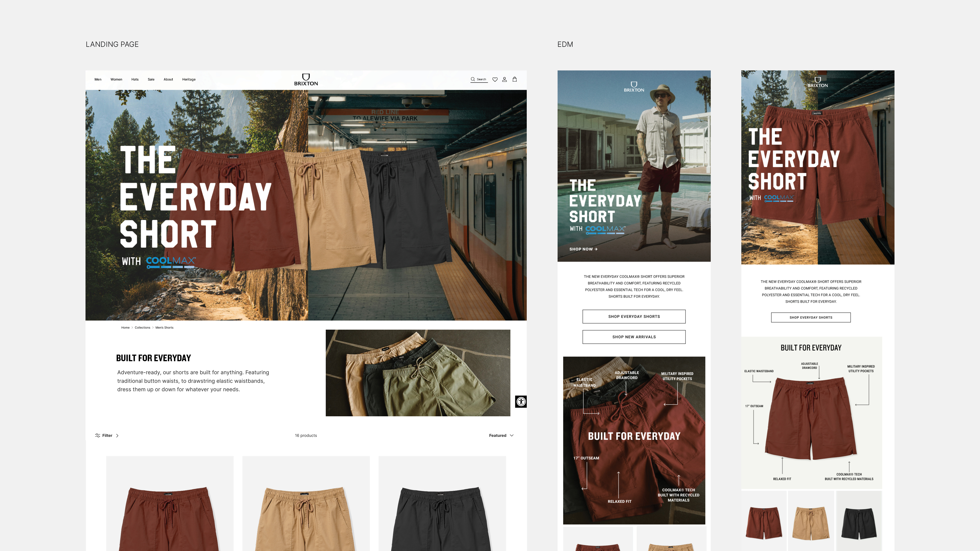Select black shorts thumbnail in right EDM
The width and height of the screenshot is (980, 551).
tap(859, 521)
